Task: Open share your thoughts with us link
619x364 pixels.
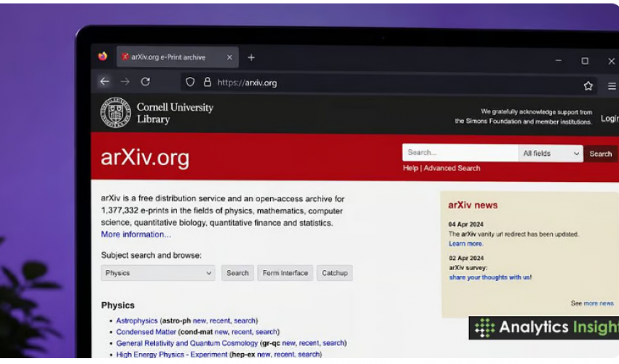Action: click(x=490, y=277)
